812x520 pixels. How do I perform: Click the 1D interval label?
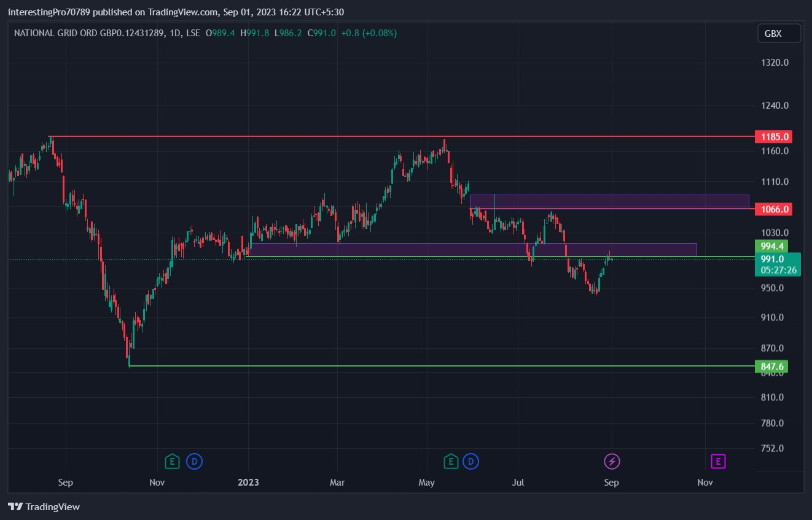pyautogui.click(x=176, y=33)
